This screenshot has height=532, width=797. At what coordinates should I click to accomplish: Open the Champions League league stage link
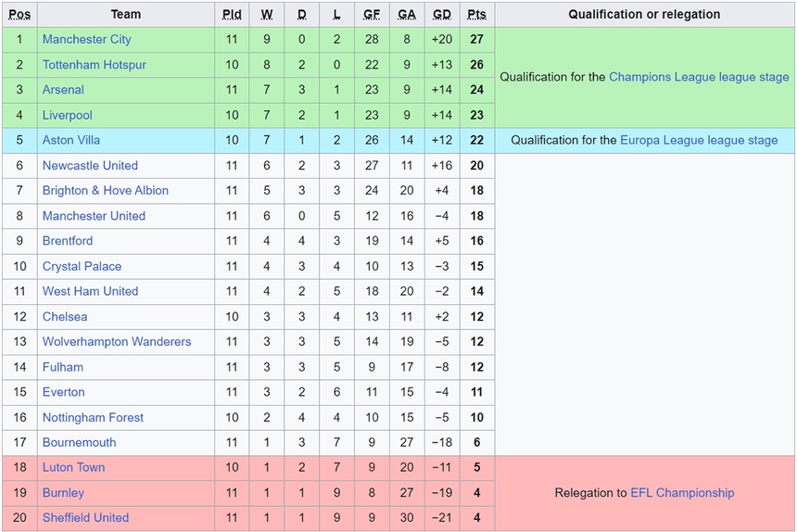pyautogui.click(x=699, y=77)
